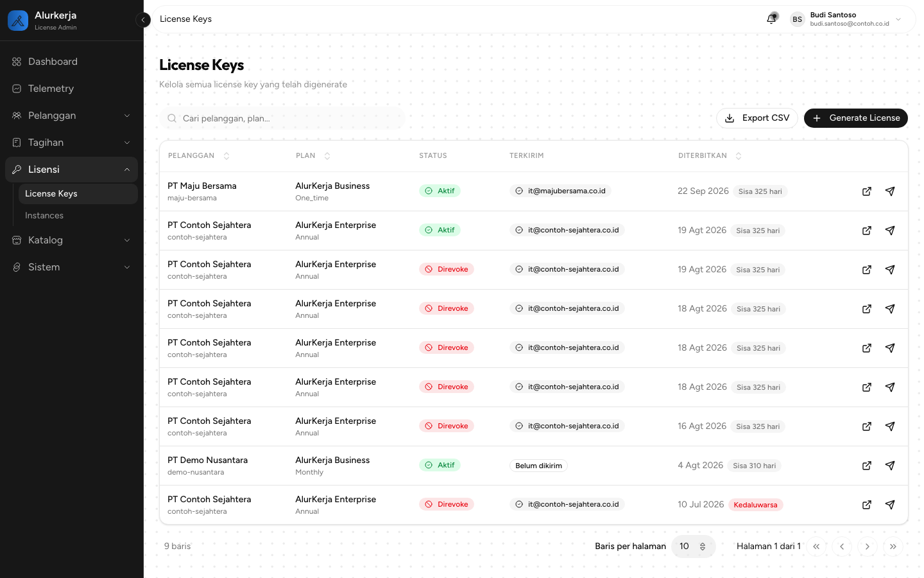Send license for PT Maju Bersama row
This screenshot has height=578, width=924.
(890, 191)
